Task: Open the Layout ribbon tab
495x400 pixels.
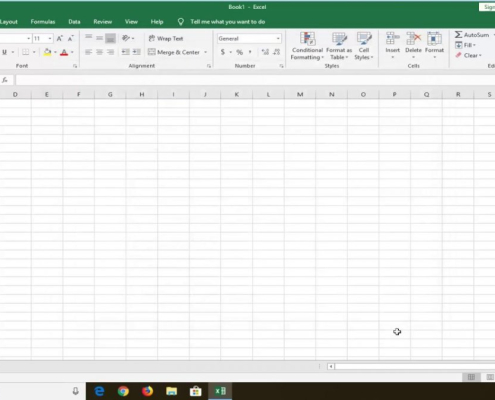Action: pos(9,22)
